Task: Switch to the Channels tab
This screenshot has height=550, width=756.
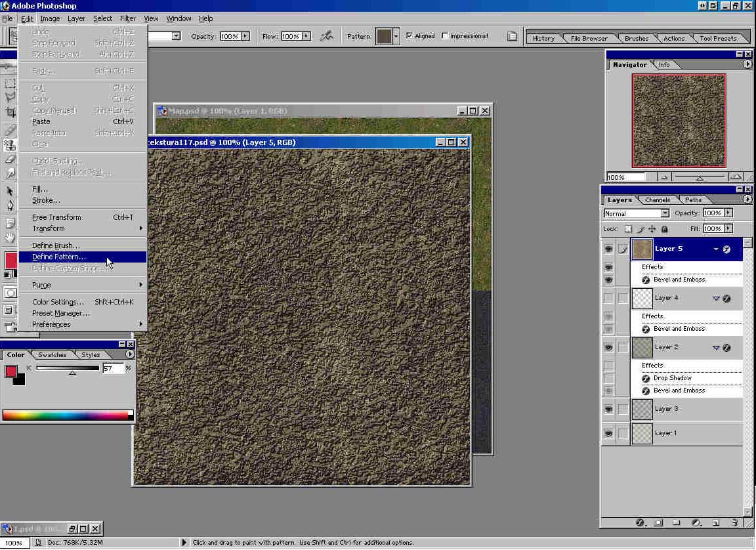Action: tap(657, 200)
